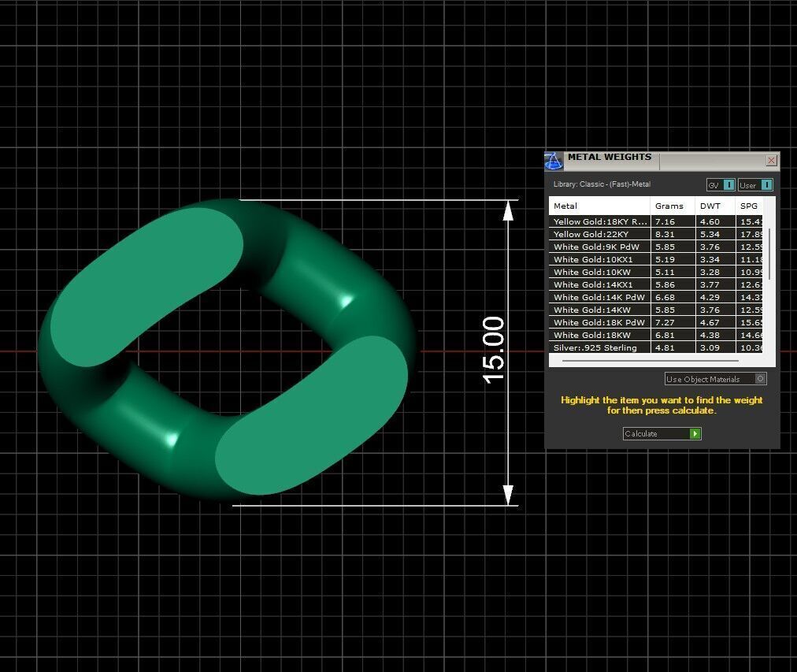Select the Yellow Gold:22KY row
Screen dimensions: 797x672
point(656,234)
